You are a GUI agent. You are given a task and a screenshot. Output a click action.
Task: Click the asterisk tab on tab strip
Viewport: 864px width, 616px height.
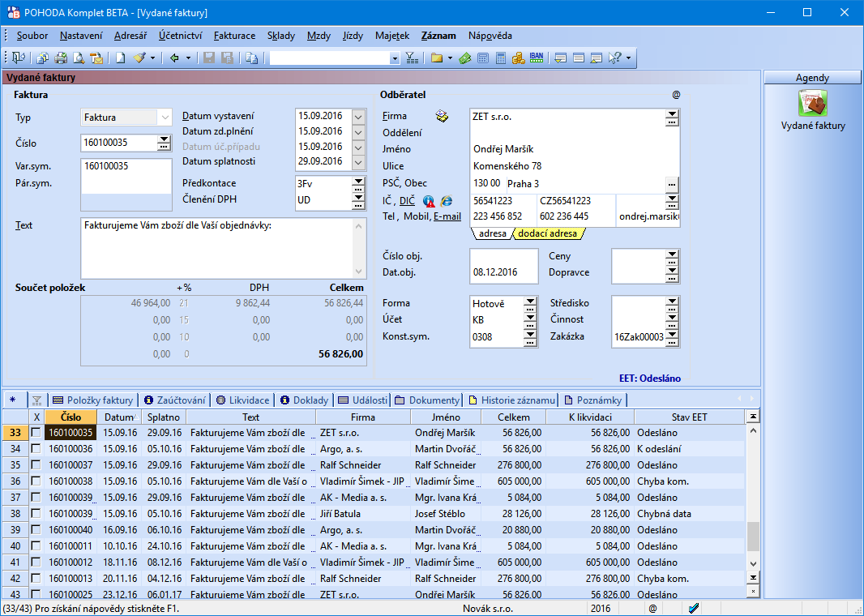(13, 400)
